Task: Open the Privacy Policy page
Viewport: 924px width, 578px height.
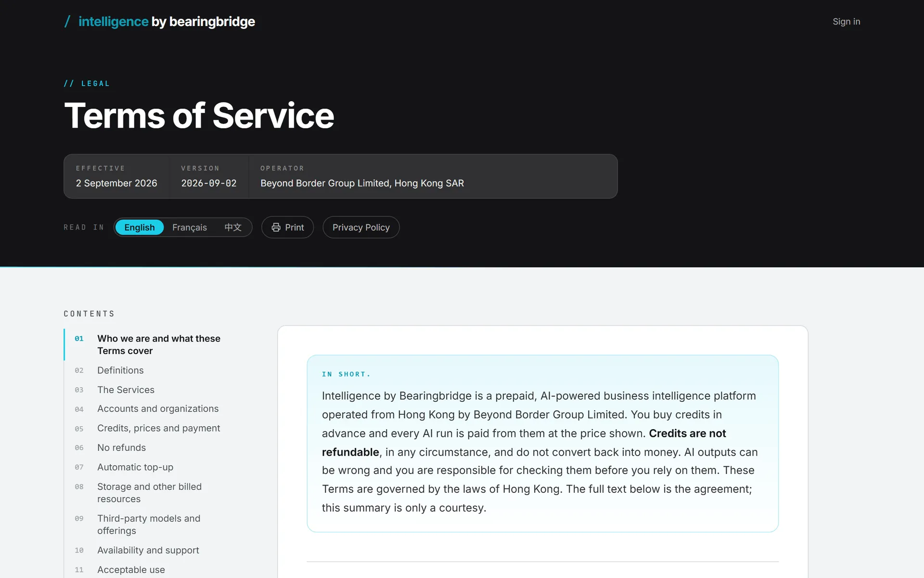Action: pos(361,227)
